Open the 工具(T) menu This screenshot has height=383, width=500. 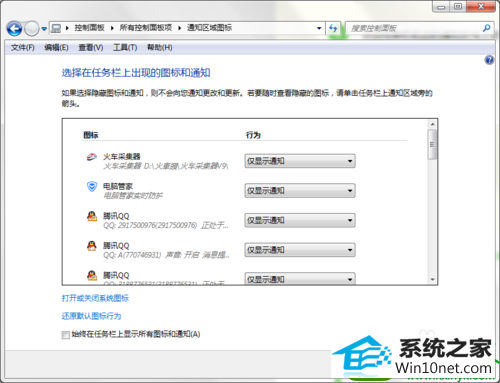[x=125, y=48]
